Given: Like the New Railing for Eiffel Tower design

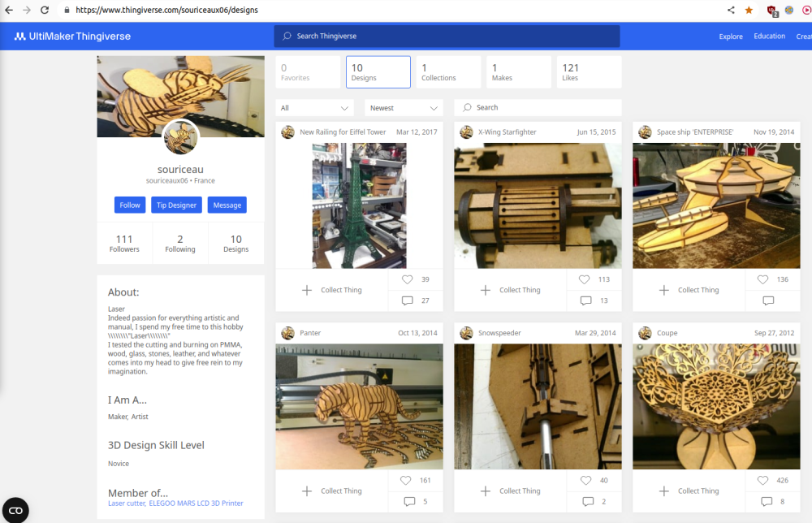Looking at the screenshot, I should (x=407, y=279).
